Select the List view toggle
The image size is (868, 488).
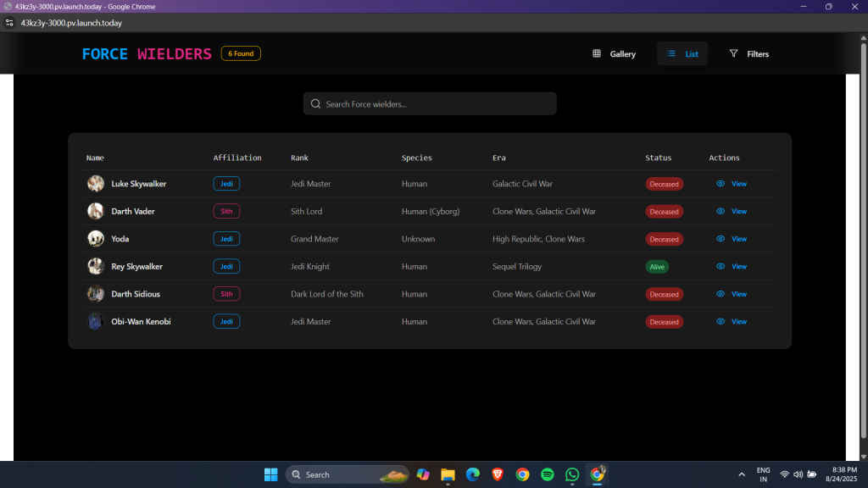tap(682, 54)
